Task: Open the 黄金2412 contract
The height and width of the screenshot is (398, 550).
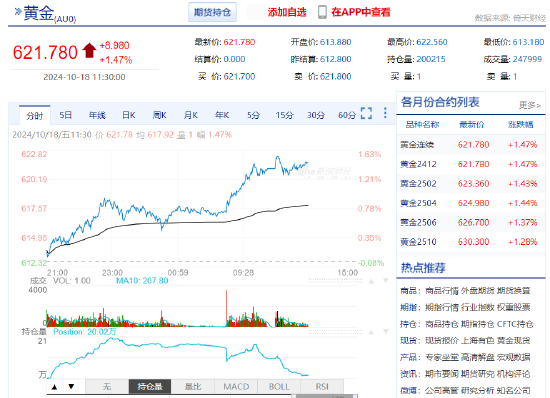Action: tap(471, 164)
